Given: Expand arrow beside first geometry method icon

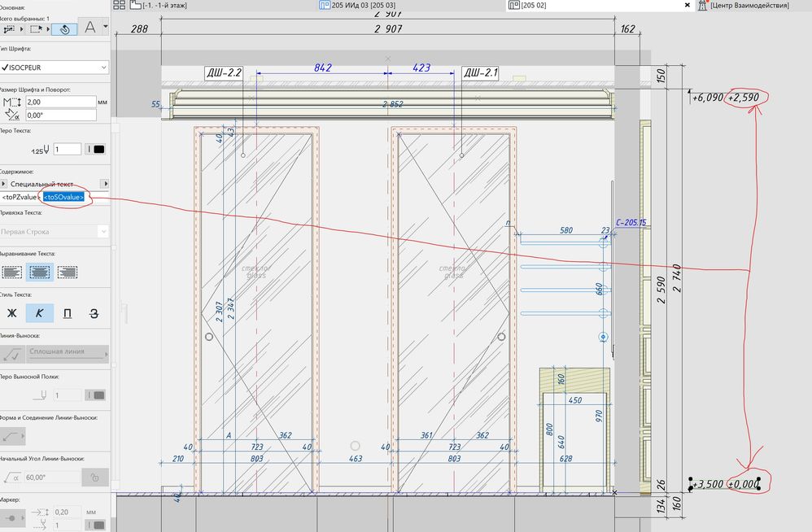Looking at the screenshot, I should (22, 29).
